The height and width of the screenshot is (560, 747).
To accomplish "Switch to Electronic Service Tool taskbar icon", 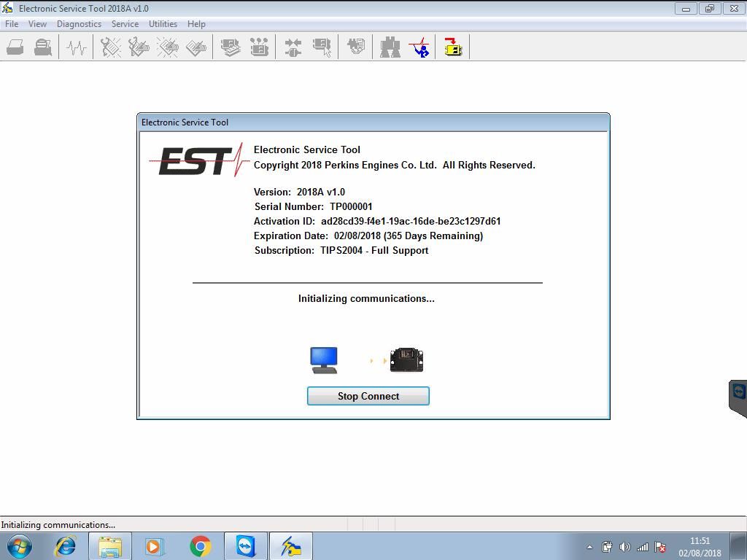I will (x=291, y=546).
